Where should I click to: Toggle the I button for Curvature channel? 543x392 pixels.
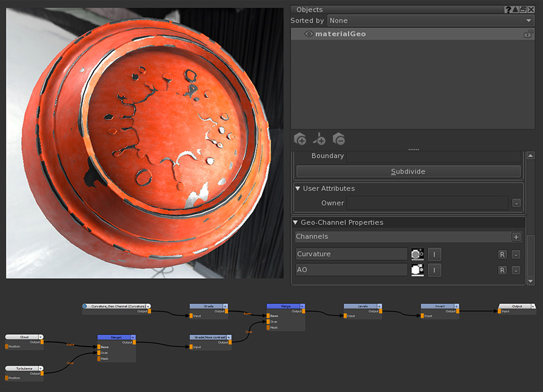434,254
